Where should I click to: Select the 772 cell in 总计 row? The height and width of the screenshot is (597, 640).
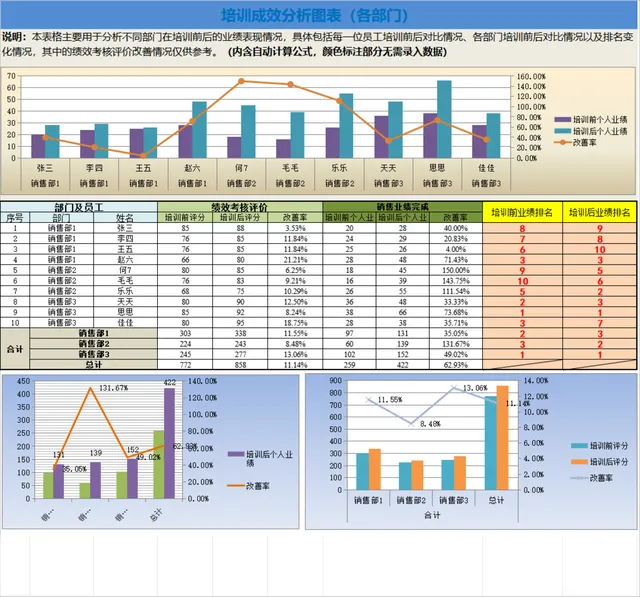[185, 365]
